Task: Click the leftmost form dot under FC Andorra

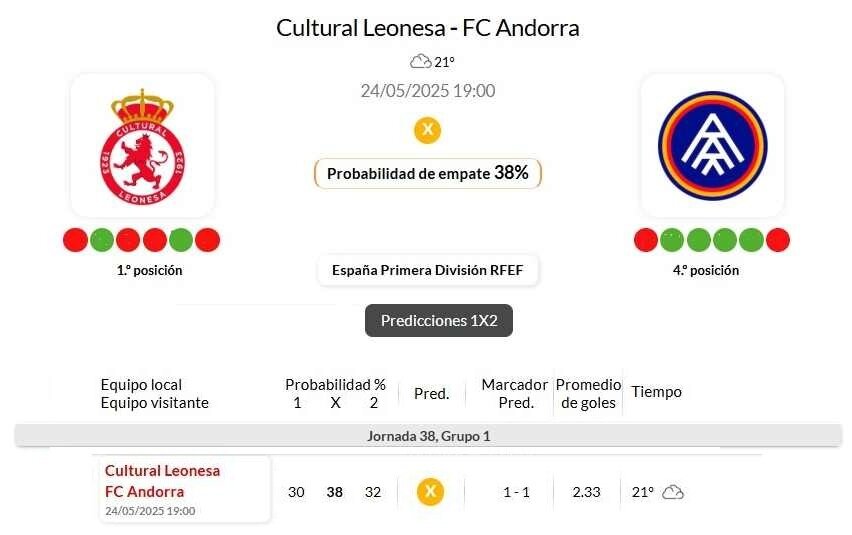Action: [646, 240]
